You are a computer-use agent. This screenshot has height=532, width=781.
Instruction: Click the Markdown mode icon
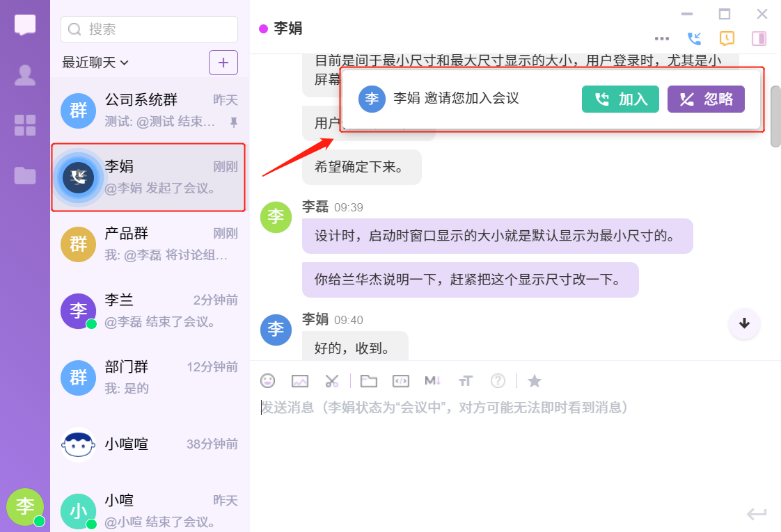coord(433,380)
